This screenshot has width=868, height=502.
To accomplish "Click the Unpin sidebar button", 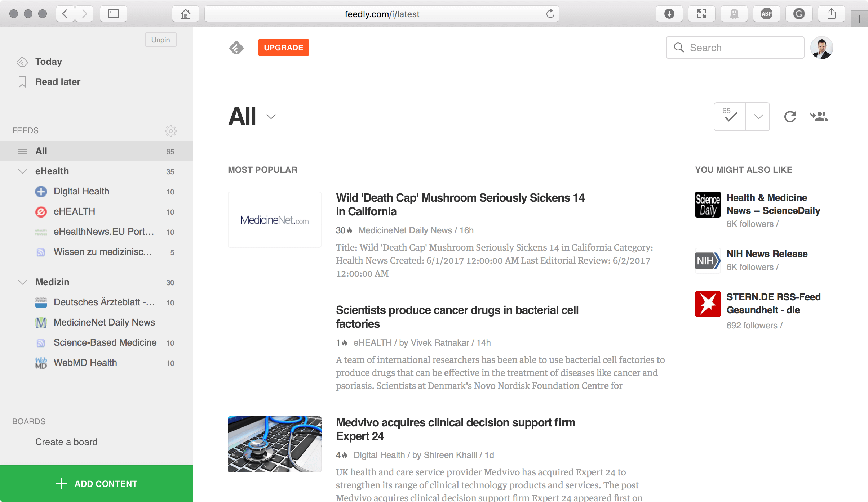I will 160,40.
